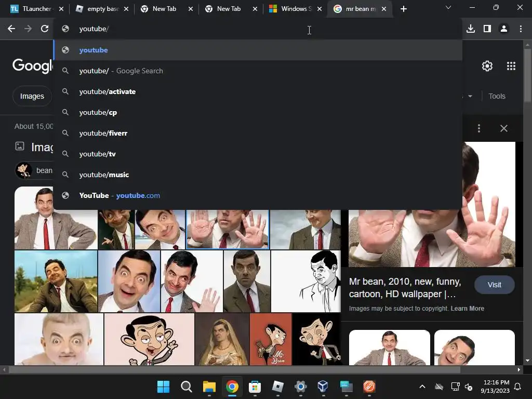Image resolution: width=532 pixels, height=399 pixels.
Task: Select youtube/ Google Search suggestion
Action: (258, 71)
